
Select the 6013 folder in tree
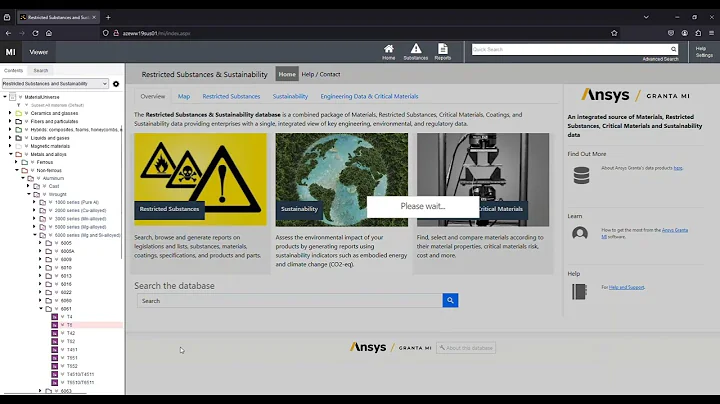66,276
